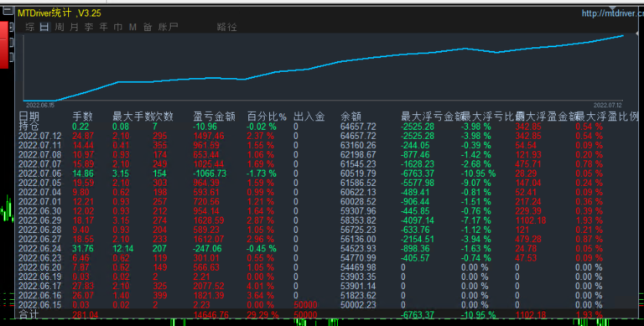This screenshot has width=644, height=326.
Task: Click the chart start date 2022.06.15
Action: [40, 106]
